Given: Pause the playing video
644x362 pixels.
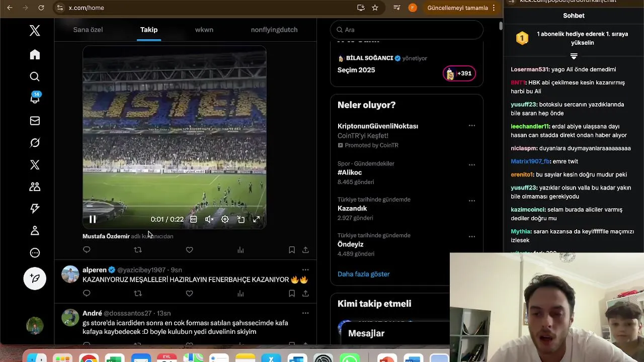Looking at the screenshot, I should click(93, 219).
